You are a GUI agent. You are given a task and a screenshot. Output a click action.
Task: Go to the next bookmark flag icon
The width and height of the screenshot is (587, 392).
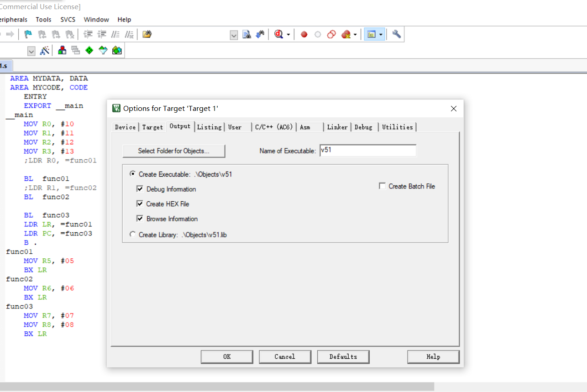click(x=56, y=34)
